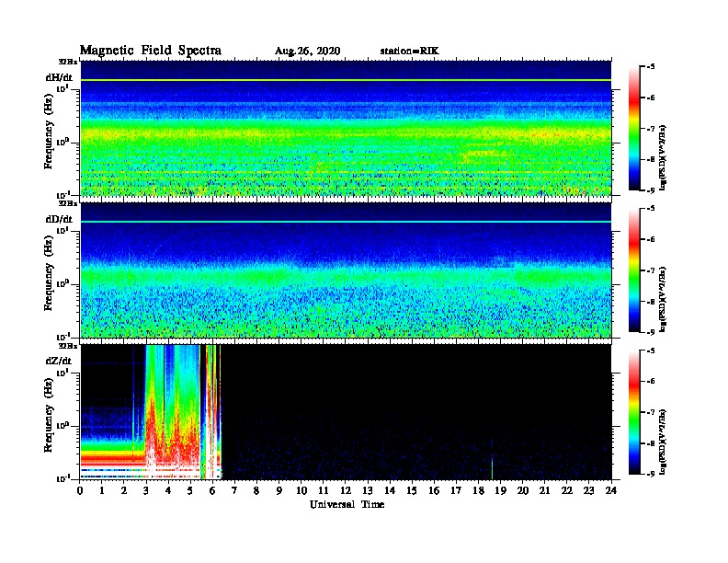Viewport: 728px width, 563px height.
Task: Click the log(PSD) label beside dD/dt color scale
Action: [x=664, y=299]
